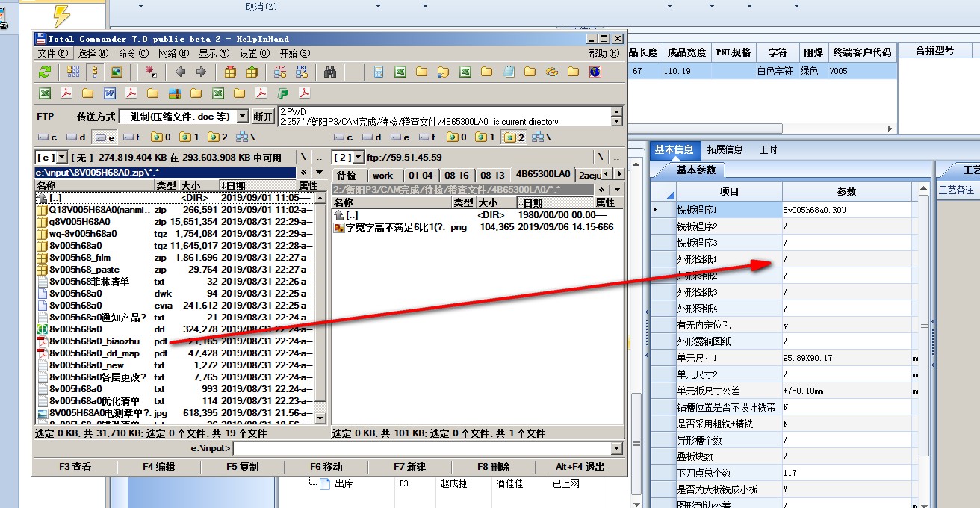Select the full details view toolbar icon
This screenshot has width=980, height=508.
(x=95, y=72)
